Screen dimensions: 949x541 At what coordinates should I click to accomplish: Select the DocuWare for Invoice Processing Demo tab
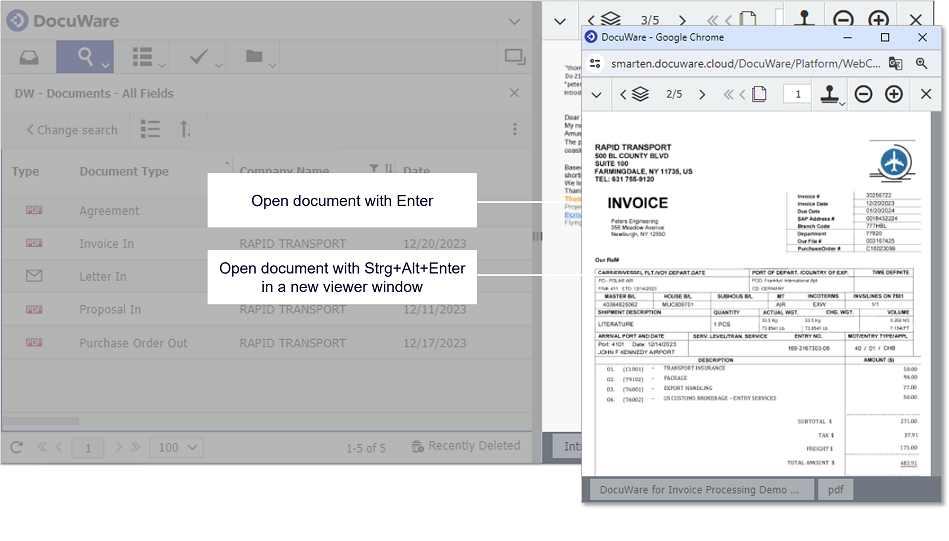(x=699, y=490)
